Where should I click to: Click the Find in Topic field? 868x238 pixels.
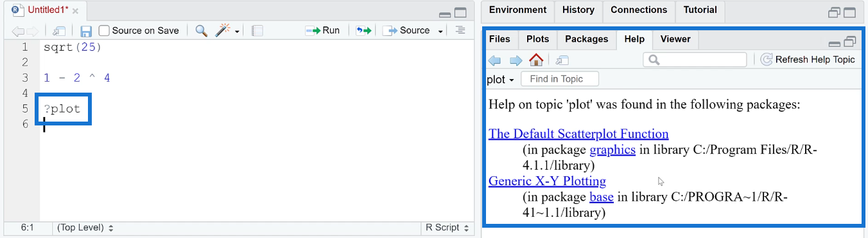tap(559, 79)
